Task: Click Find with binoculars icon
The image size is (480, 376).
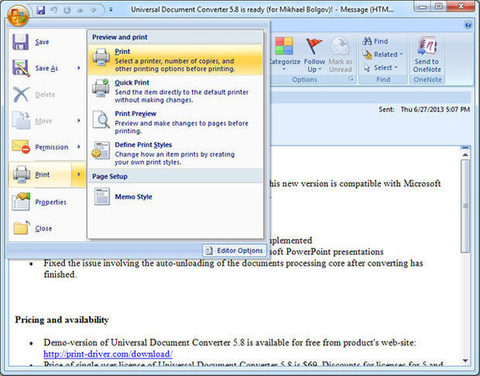Action: point(375,41)
